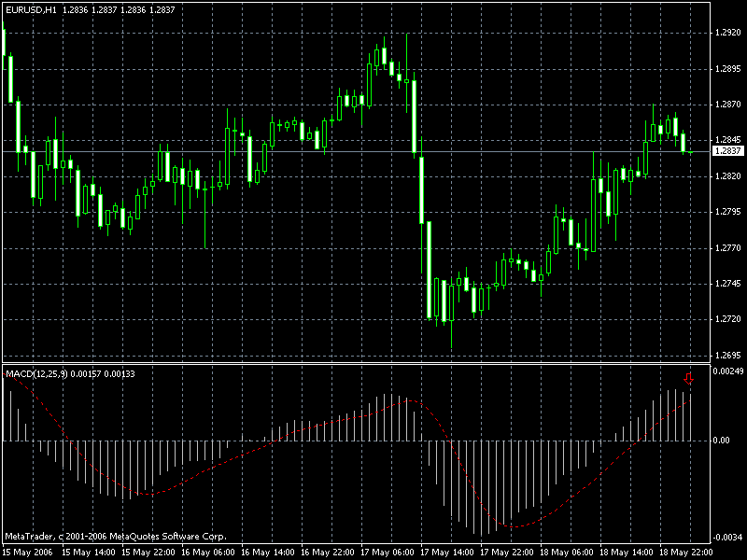This screenshot has width=747, height=560.
Task: Click the red down arrow signal on MACD
Action: 688,379
